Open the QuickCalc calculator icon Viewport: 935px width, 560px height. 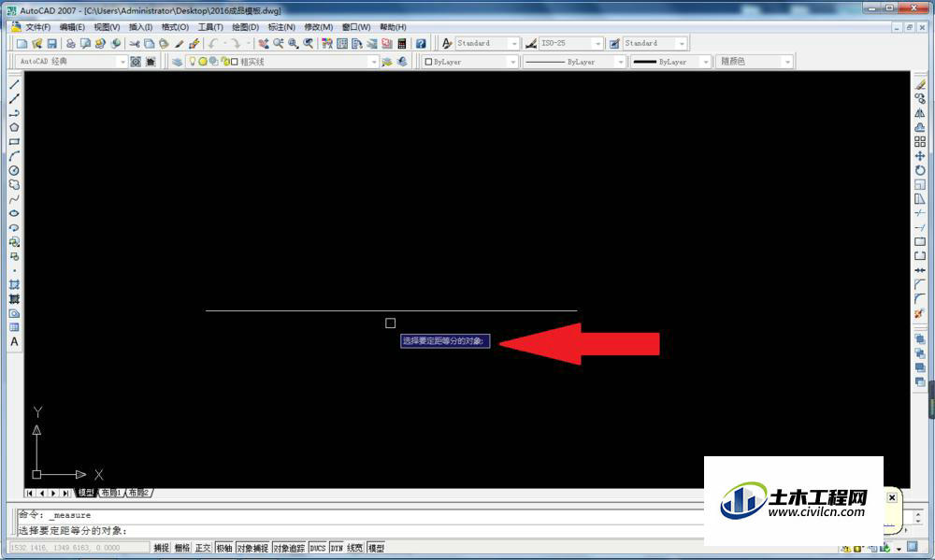point(402,44)
